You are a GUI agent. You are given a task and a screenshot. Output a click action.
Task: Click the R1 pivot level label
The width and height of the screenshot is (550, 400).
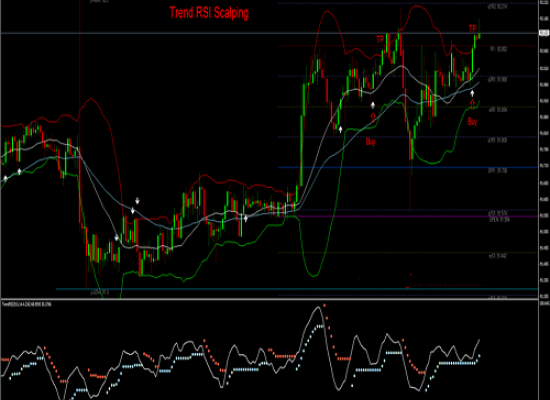[x=498, y=49]
